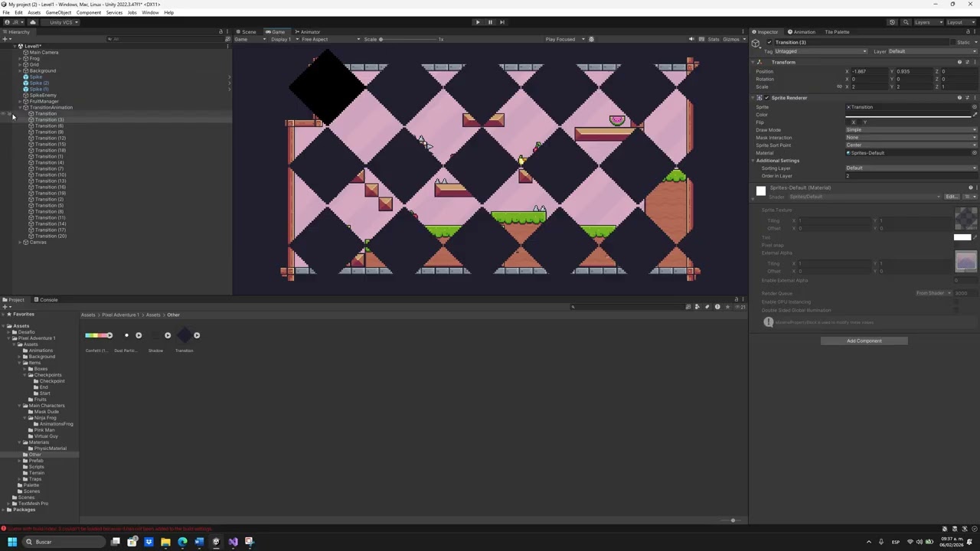Viewport: 980px width, 551px height.
Task: Toggle the Static checkbox
Action: [x=953, y=42]
